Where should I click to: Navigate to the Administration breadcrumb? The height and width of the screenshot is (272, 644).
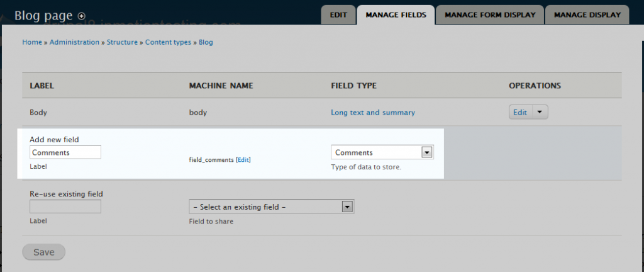pos(74,42)
